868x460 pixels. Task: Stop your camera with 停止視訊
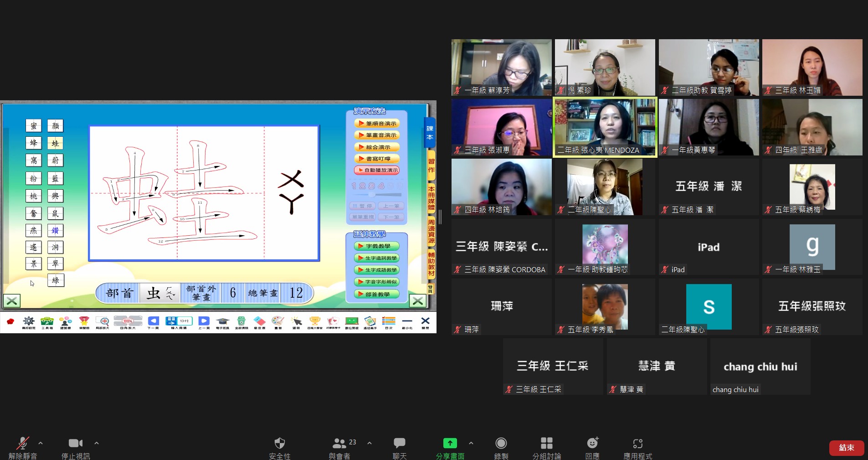coord(75,443)
